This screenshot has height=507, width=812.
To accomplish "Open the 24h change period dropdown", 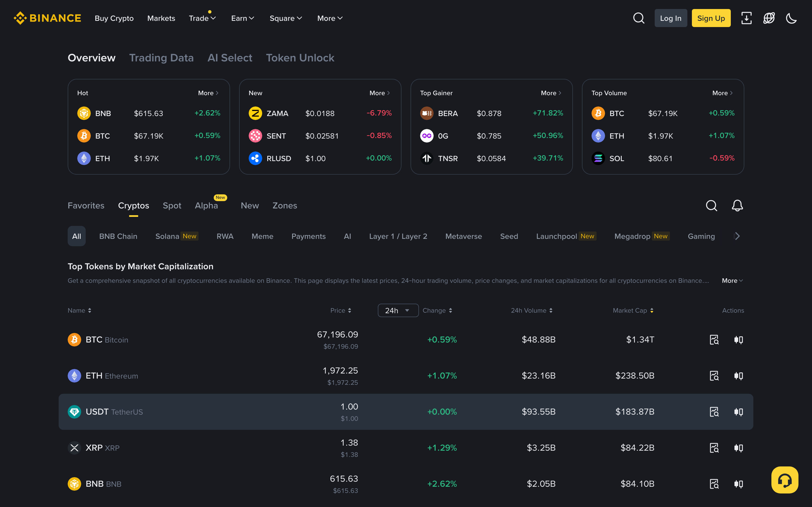I will coord(398,310).
